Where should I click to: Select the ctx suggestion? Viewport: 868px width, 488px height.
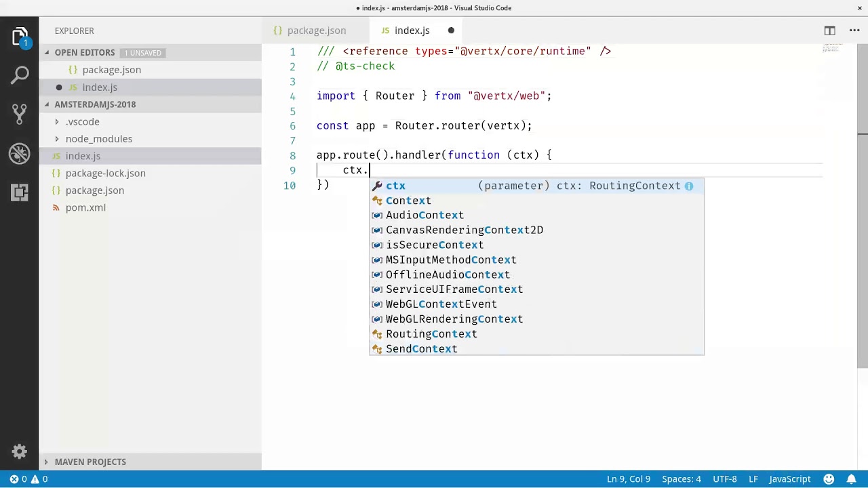click(536, 186)
